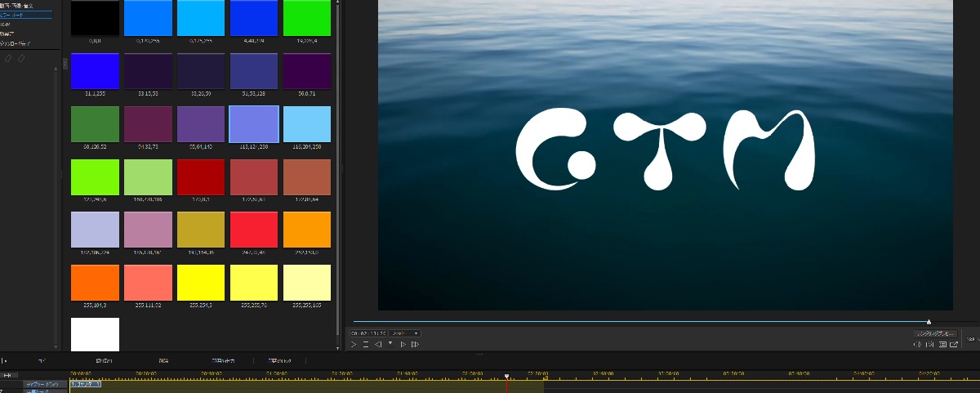Select the royal blue 4,40,2x9 swatch
Viewport: 980px width, 393px height.
click(x=254, y=17)
